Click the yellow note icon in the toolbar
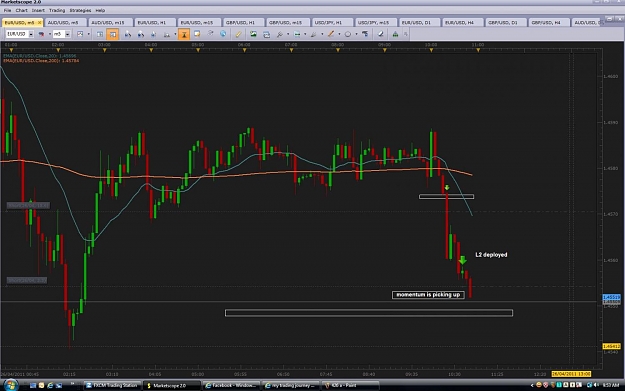Image resolution: width=625 pixels, height=391 pixels. click(x=197, y=34)
